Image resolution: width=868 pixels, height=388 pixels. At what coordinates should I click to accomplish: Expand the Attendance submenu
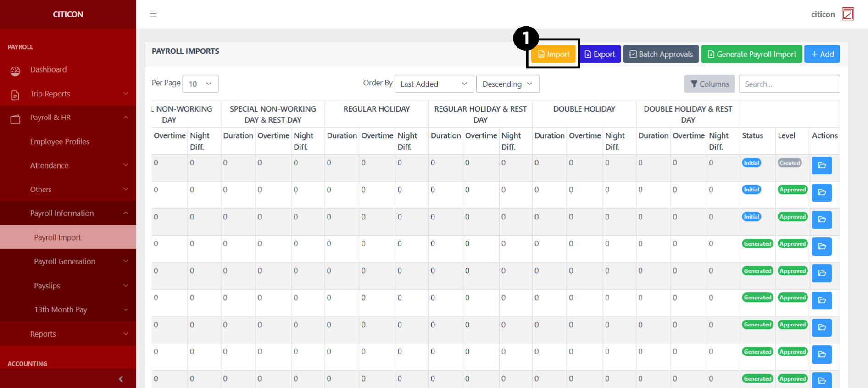(68, 165)
